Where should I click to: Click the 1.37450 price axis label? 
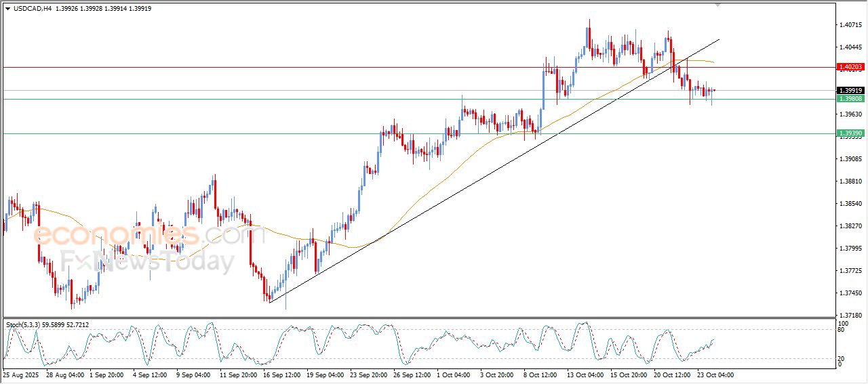click(850, 293)
